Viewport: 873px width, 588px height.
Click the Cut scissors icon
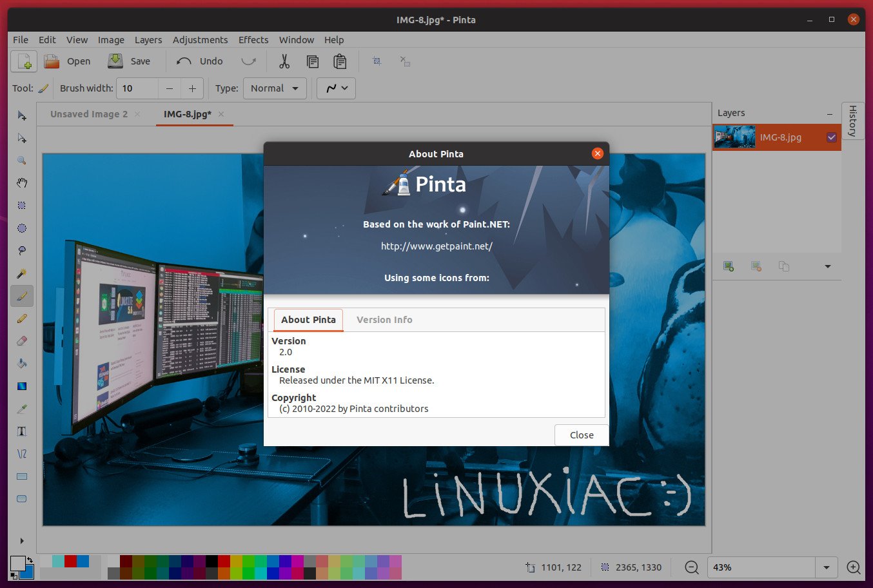click(x=284, y=61)
